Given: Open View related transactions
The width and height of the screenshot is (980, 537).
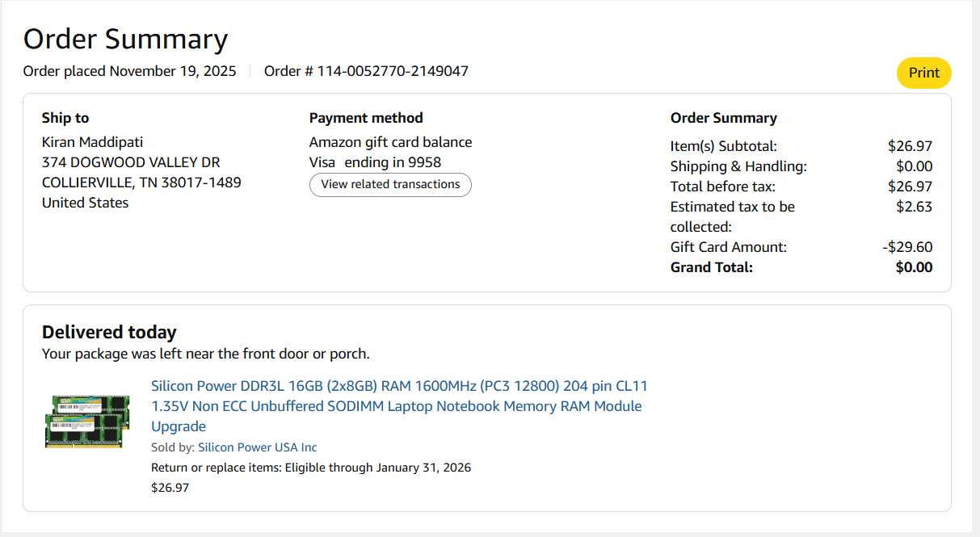Looking at the screenshot, I should tap(390, 184).
